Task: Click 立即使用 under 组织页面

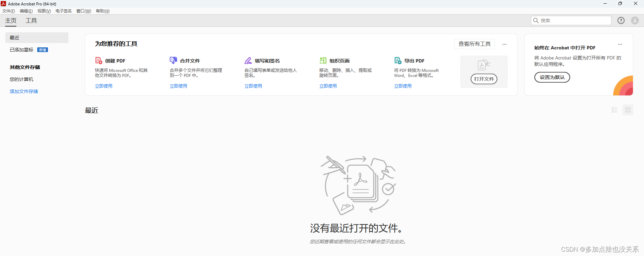Action: 328,86
